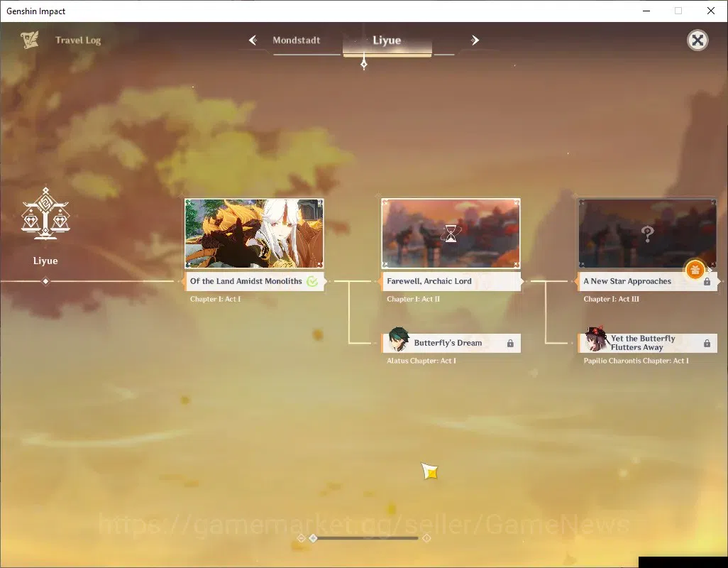728x568 pixels.
Task: Click the diamond marker under Liyue emblem
Action: (x=45, y=281)
